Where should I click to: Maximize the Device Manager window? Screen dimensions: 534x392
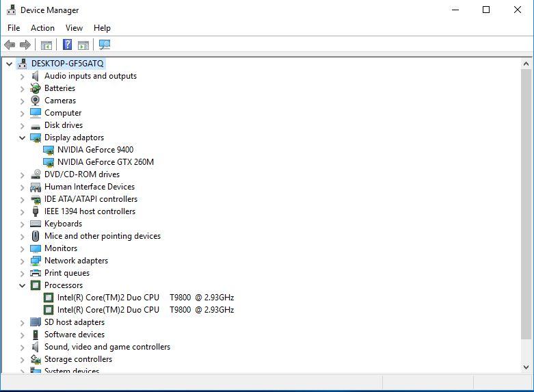486,10
